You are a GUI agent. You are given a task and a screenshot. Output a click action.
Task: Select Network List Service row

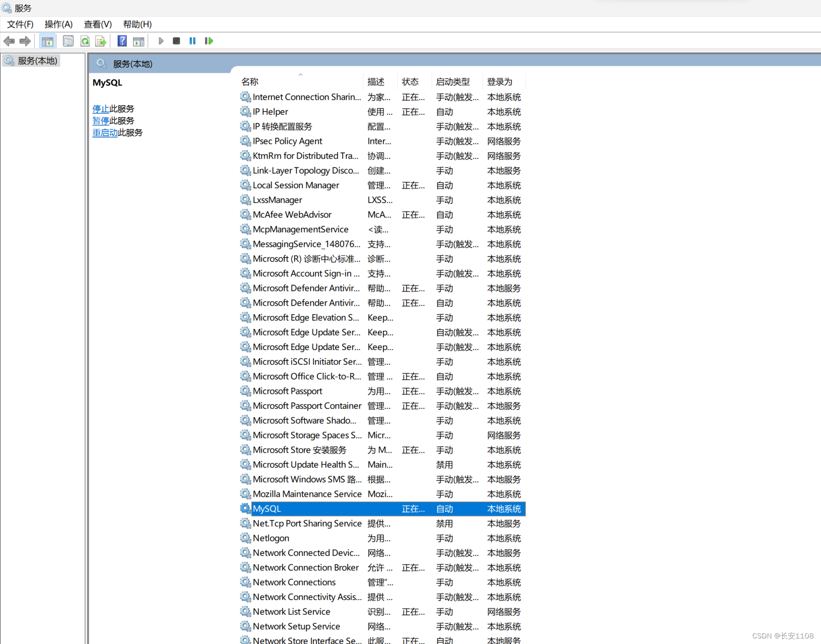(383, 611)
